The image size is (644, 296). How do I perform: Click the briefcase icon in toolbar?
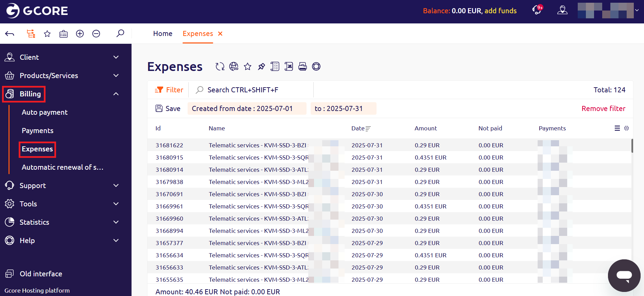(64, 34)
